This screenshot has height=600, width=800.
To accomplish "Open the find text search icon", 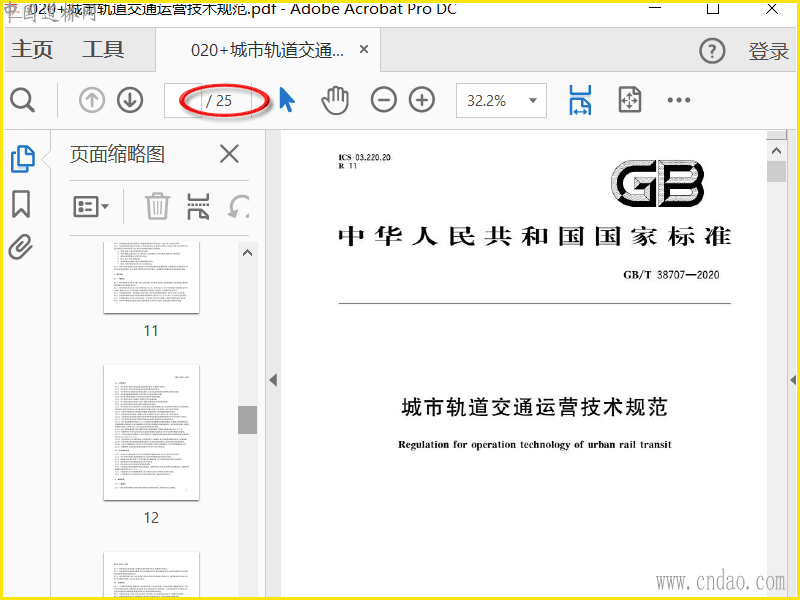I will point(22,100).
